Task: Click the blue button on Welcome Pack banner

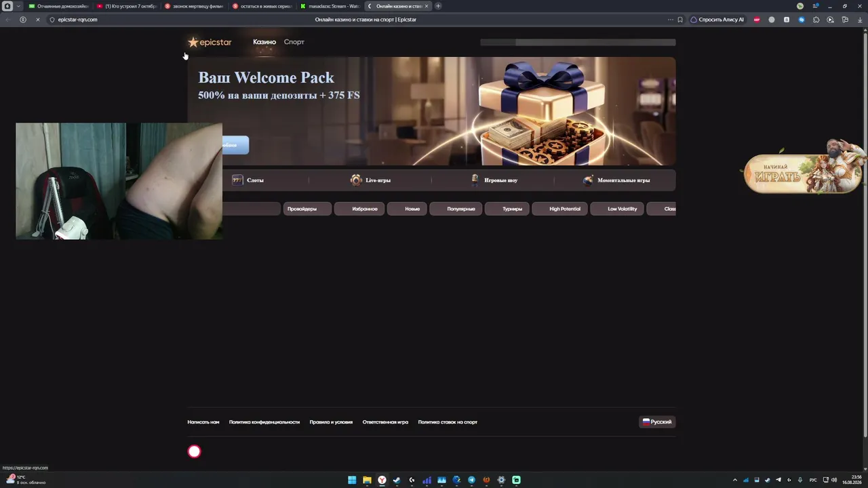Action: coord(235,145)
